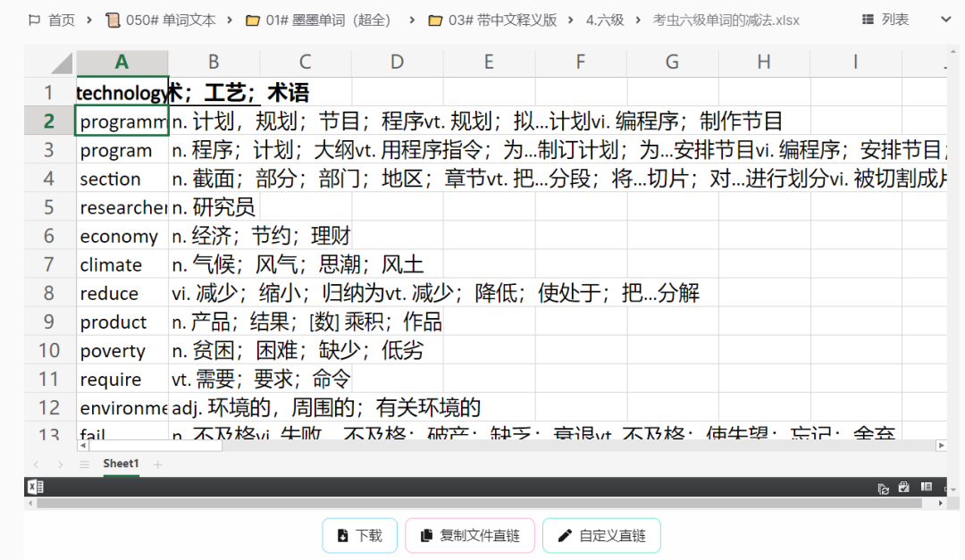Click the checkmark badge icon in the status bar
965x560 pixels.
904,487
